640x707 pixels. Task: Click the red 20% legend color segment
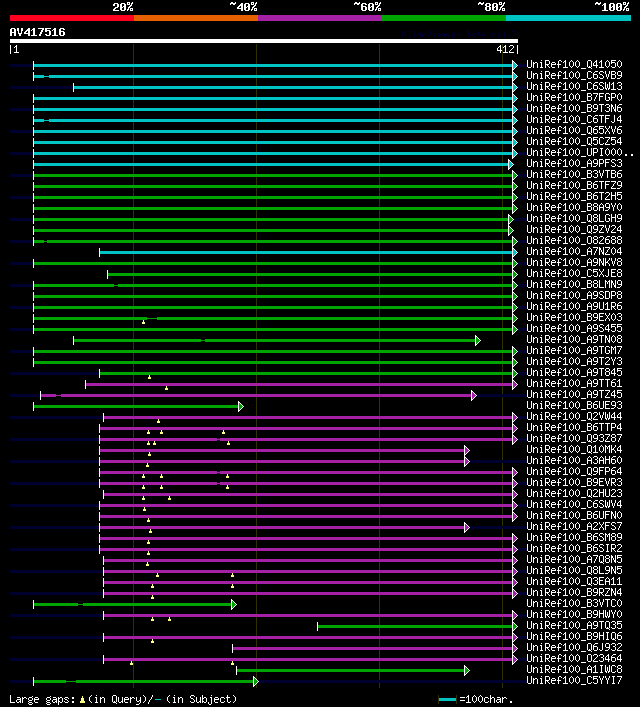point(72,18)
